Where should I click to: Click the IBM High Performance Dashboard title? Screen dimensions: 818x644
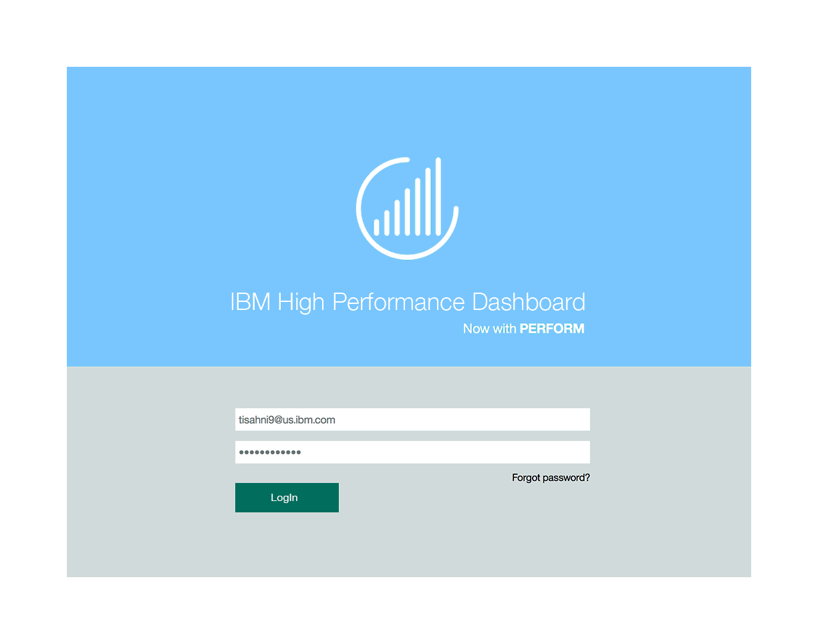click(x=408, y=302)
